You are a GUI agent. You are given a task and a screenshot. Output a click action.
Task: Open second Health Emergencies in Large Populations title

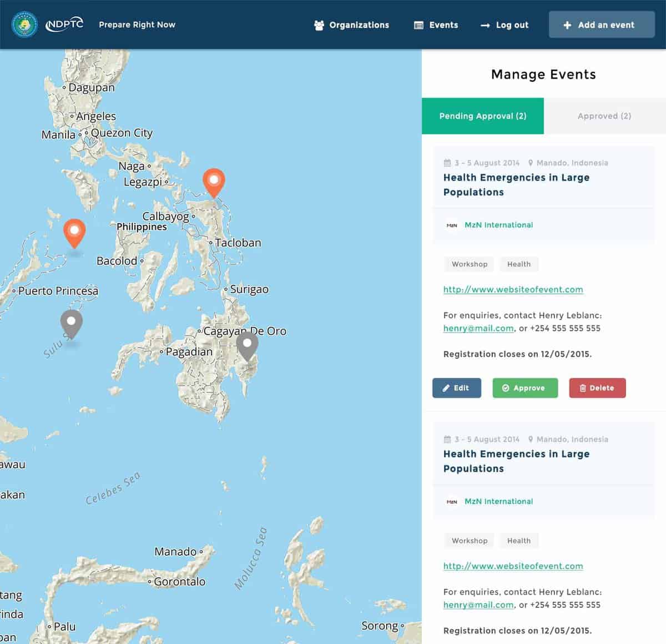[x=516, y=461]
